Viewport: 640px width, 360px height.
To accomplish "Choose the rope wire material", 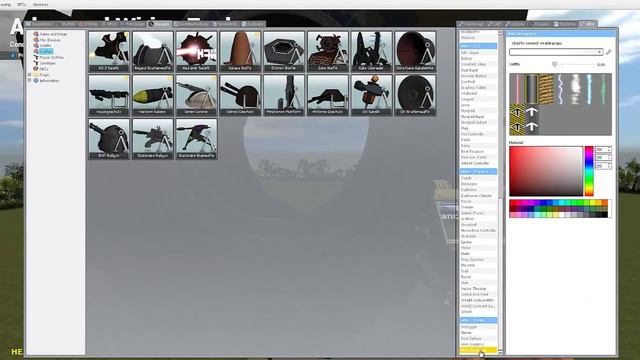I will point(546,89).
